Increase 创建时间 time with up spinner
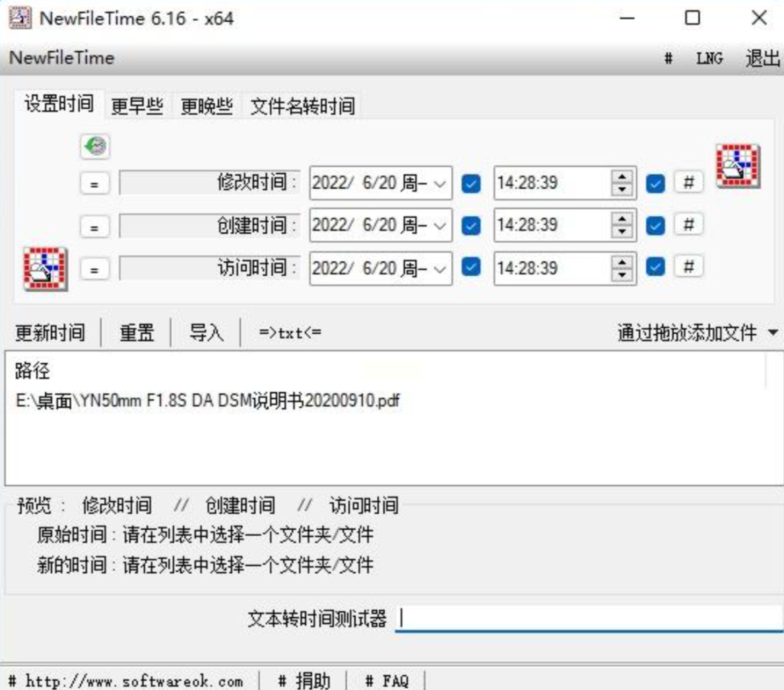This screenshot has height=690, width=784. click(622, 220)
